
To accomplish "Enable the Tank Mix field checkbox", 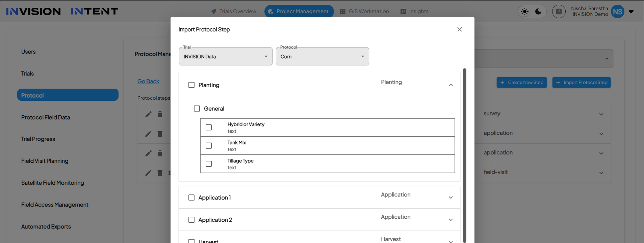I will 209,146.
